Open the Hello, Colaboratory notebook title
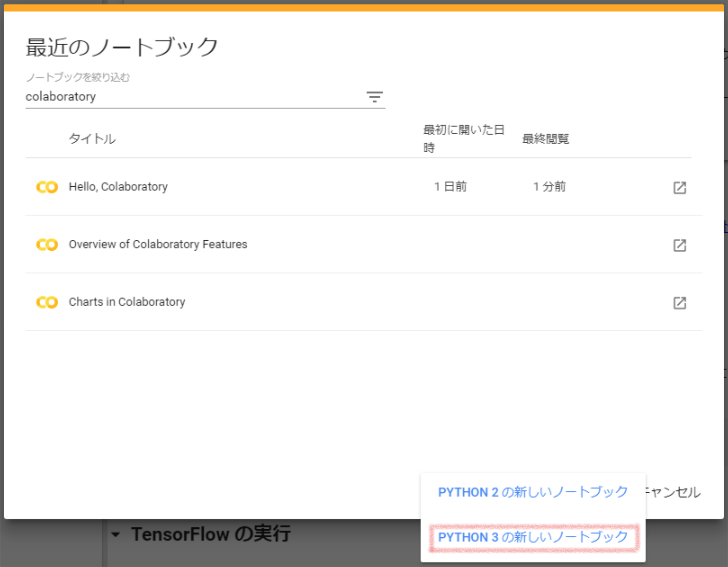728x567 pixels. point(118,187)
